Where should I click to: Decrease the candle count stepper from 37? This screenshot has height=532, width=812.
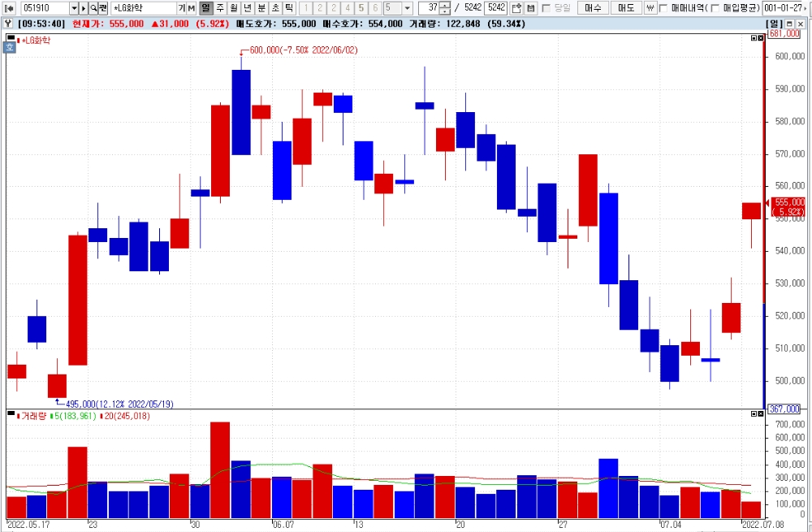tap(445, 11)
